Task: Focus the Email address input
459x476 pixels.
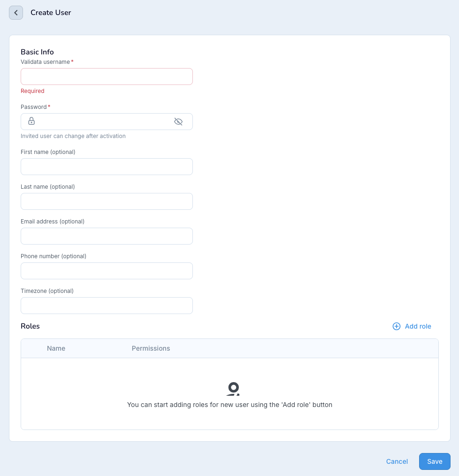Action: (x=107, y=236)
